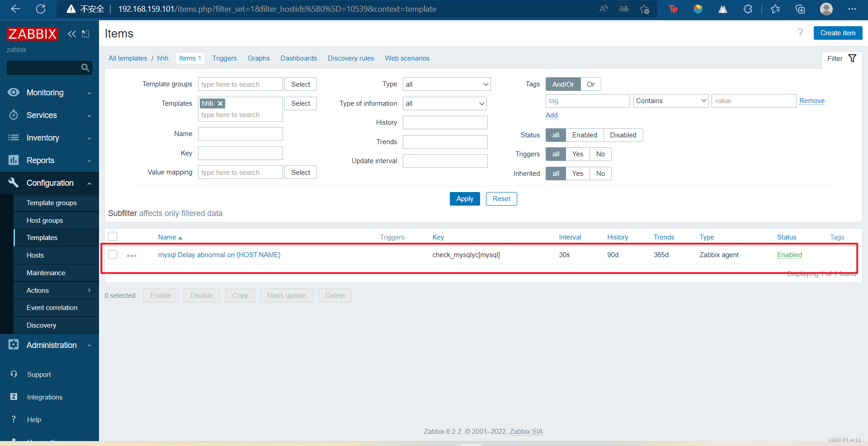Open the Contains tag operator dropdown
868x446 pixels.
point(670,101)
